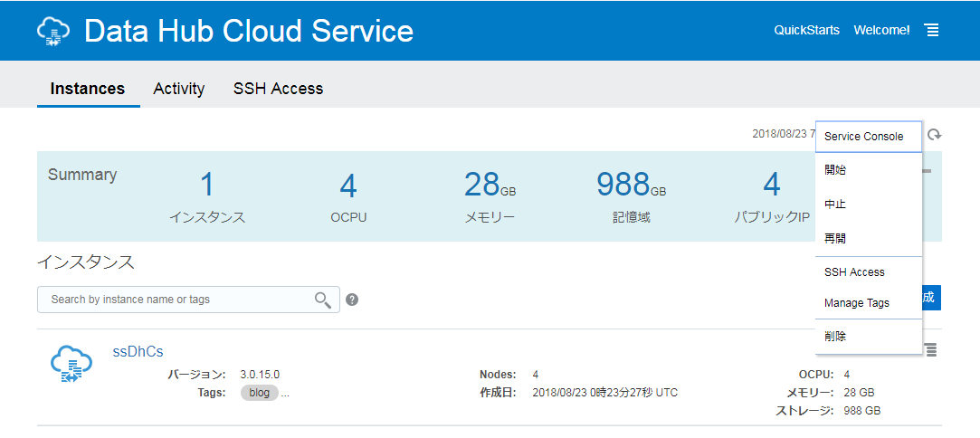Open the header hamburger menu icon
The height and width of the screenshot is (438, 980).
click(932, 30)
